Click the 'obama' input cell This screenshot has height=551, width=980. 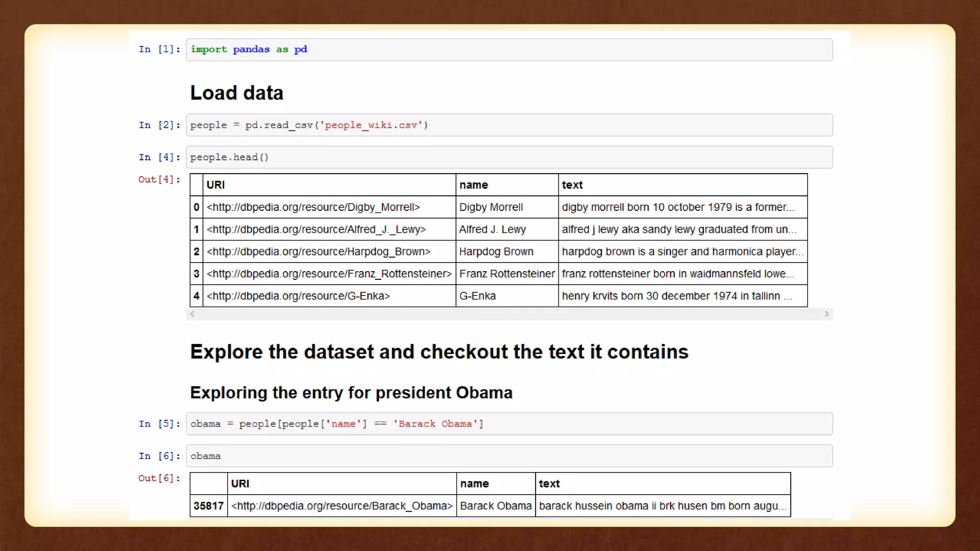pos(509,456)
